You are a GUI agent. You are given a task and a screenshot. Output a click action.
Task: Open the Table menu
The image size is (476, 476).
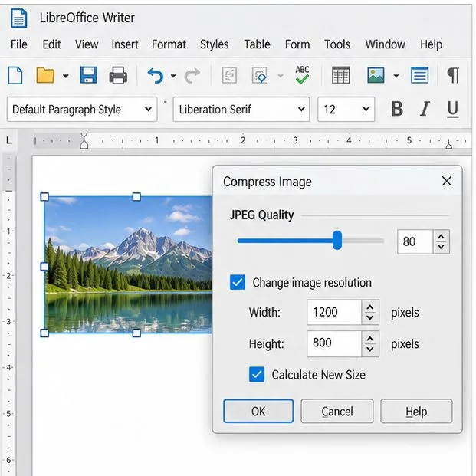click(257, 44)
